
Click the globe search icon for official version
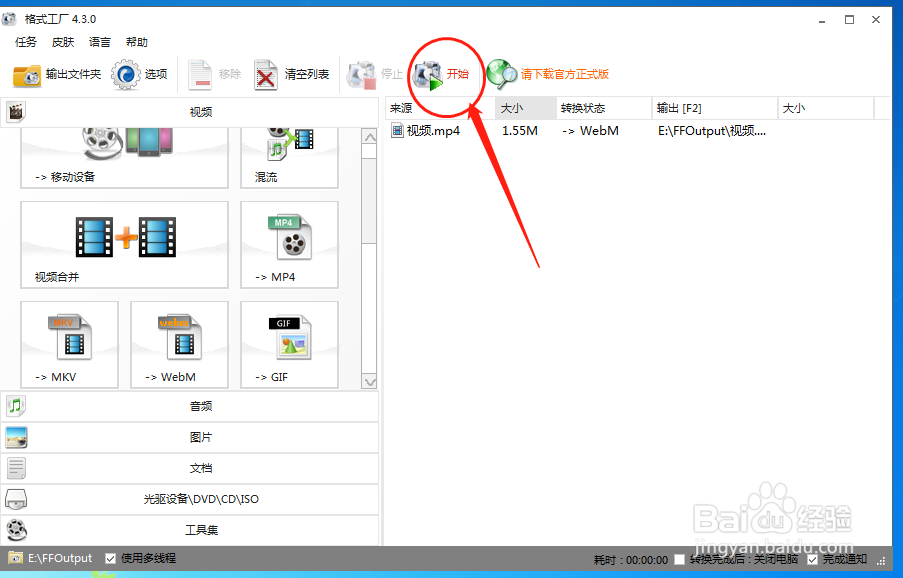(502, 74)
